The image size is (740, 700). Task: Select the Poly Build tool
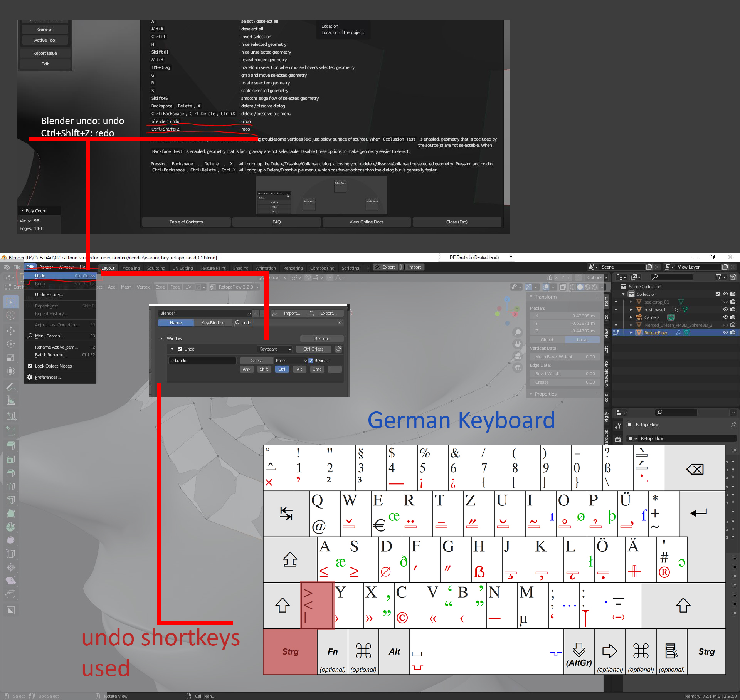[11, 514]
